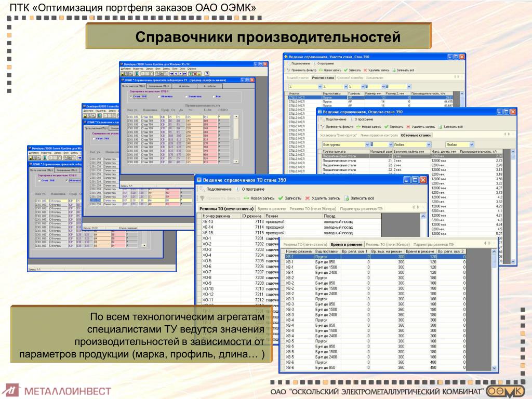Open the Атрибуты tab in the top Forms window

point(209,86)
